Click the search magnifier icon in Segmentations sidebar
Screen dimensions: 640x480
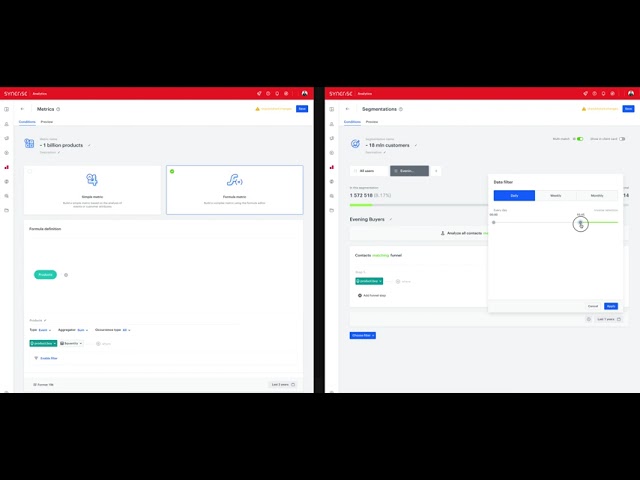[x=332, y=196]
